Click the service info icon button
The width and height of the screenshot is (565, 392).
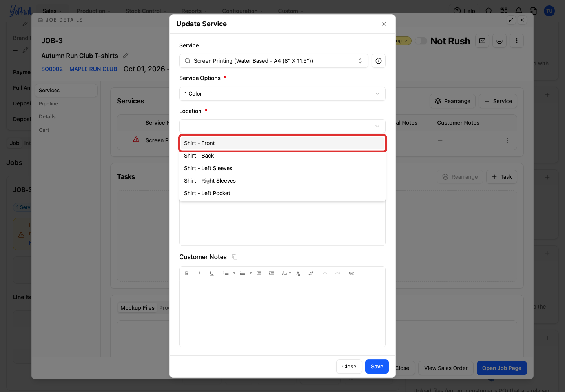click(x=379, y=61)
